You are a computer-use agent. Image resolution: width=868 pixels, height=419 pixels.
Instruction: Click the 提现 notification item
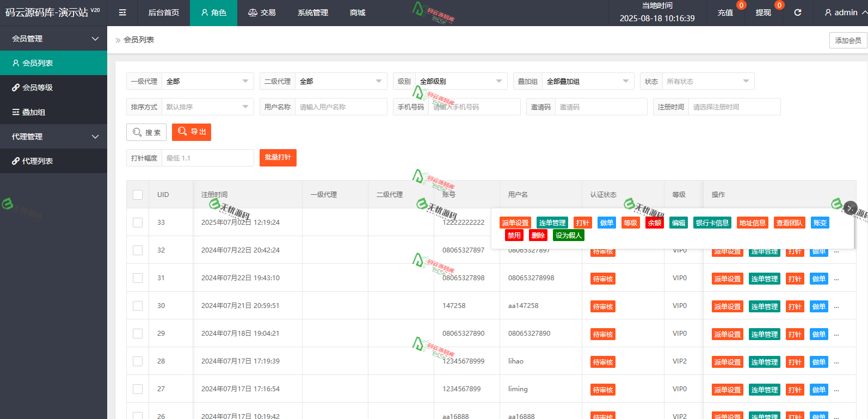tap(763, 13)
